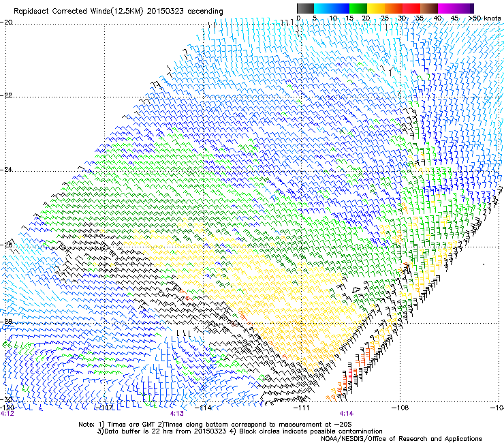Click the orange 25-30 knots color segment
Viewport: 504px width, 443px height.
coord(394,8)
